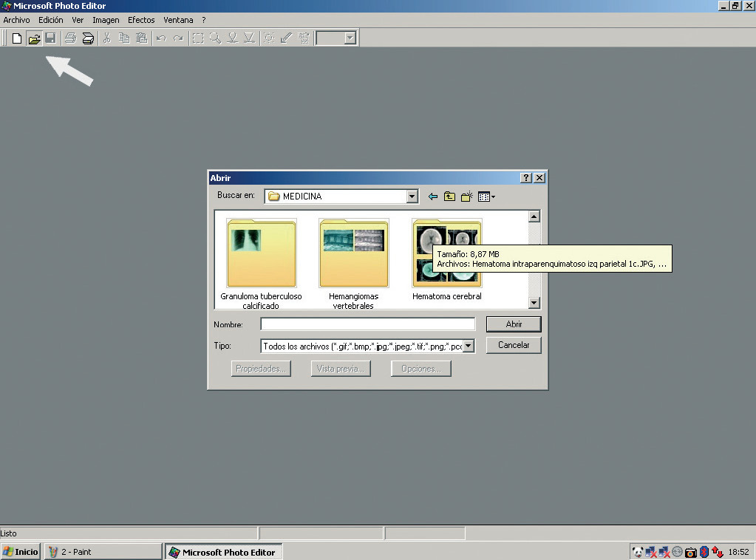Select the 'Hemangiomas vertebrales' folder
This screenshot has width=756, height=560.
click(x=353, y=253)
